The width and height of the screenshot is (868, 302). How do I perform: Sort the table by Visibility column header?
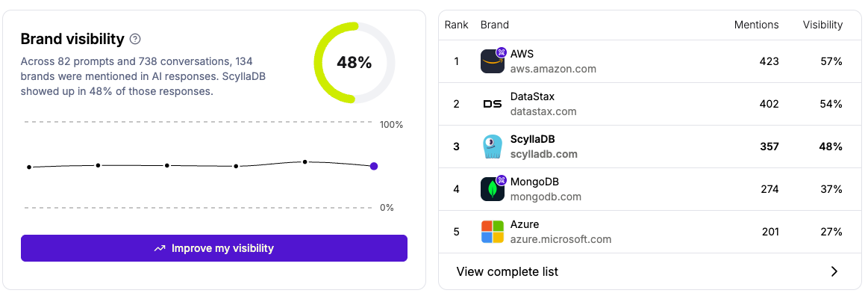pos(822,25)
